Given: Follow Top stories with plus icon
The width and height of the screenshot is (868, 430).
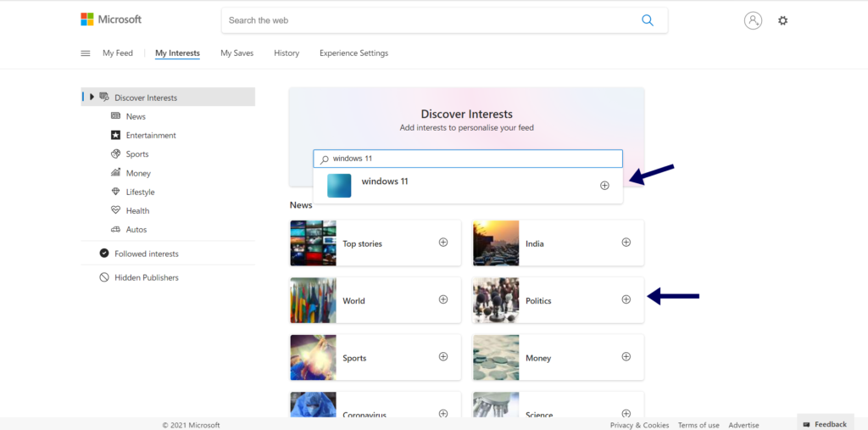Looking at the screenshot, I should [443, 243].
